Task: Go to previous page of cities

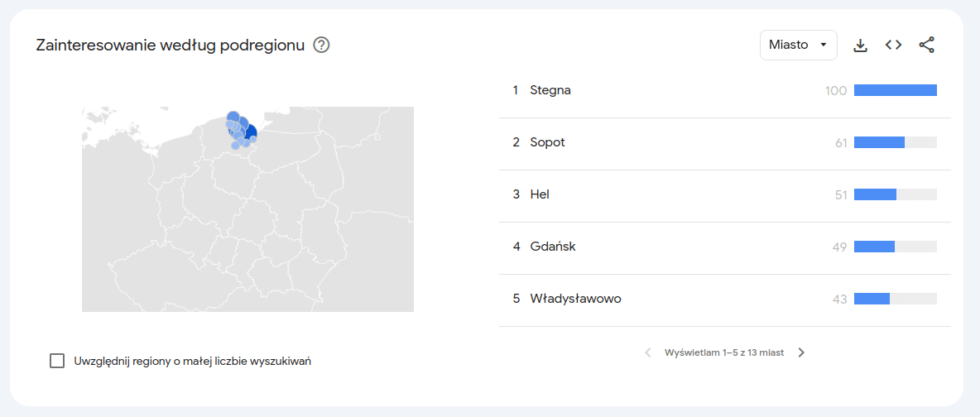Action: (648, 352)
